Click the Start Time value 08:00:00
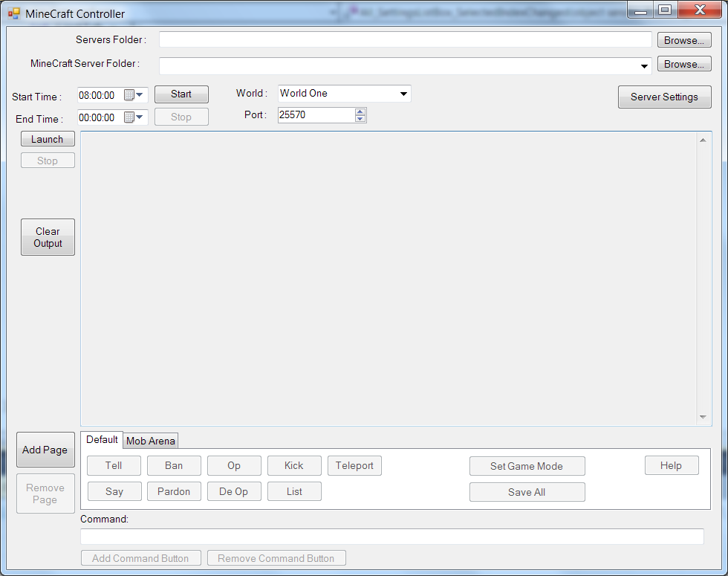This screenshot has height=576, width=728. [97, 95]
